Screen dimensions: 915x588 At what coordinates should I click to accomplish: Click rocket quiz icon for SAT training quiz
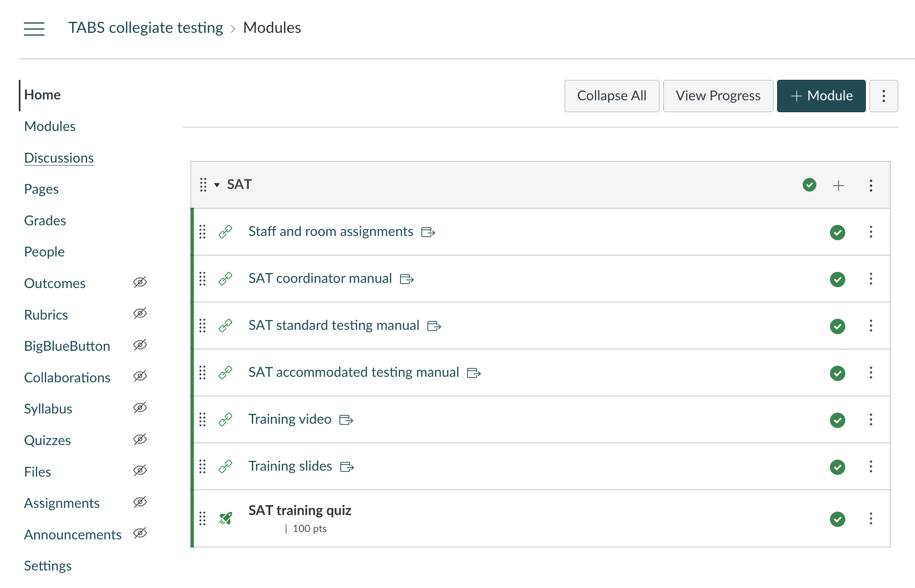click(225, 518)
